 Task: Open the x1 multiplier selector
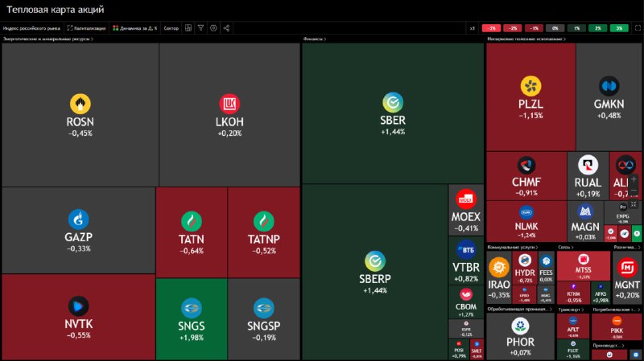[x=473, y=28]
